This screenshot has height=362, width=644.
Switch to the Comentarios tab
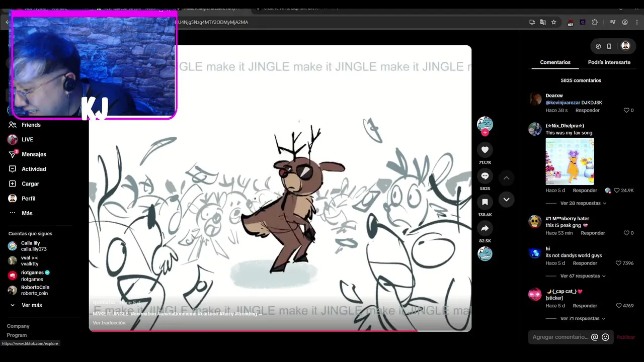tap(555, 62)
